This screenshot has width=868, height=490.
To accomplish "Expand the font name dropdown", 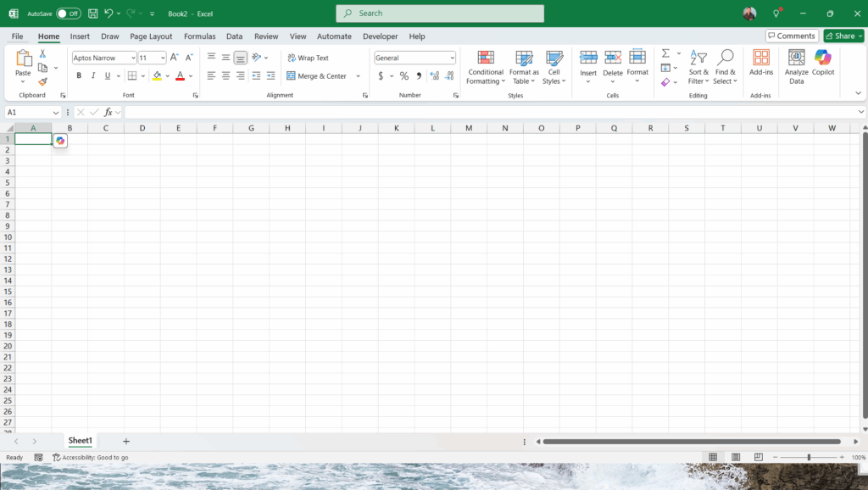I will 133,58.
